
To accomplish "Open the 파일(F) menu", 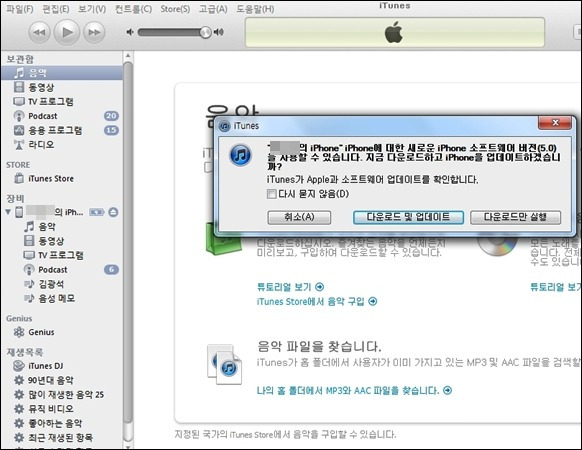I will (20, 9).
